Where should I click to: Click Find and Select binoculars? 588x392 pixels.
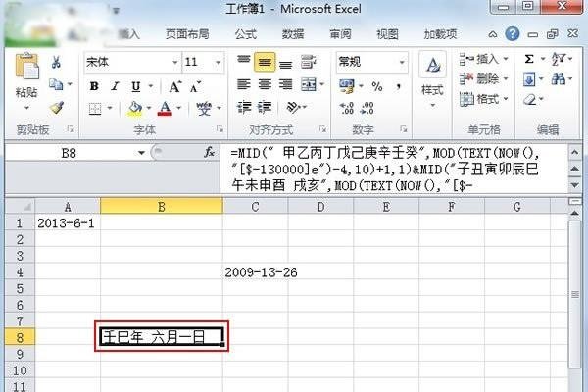tap(559, 79)
